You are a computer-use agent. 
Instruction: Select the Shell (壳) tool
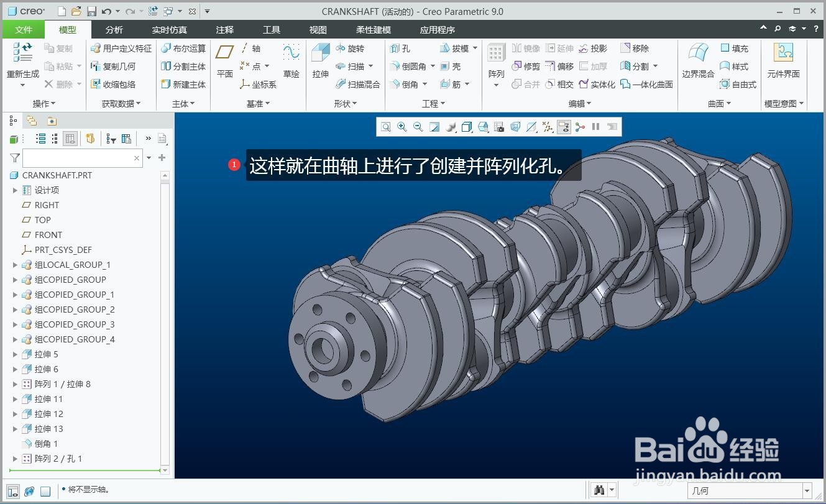tap(450, 66)
